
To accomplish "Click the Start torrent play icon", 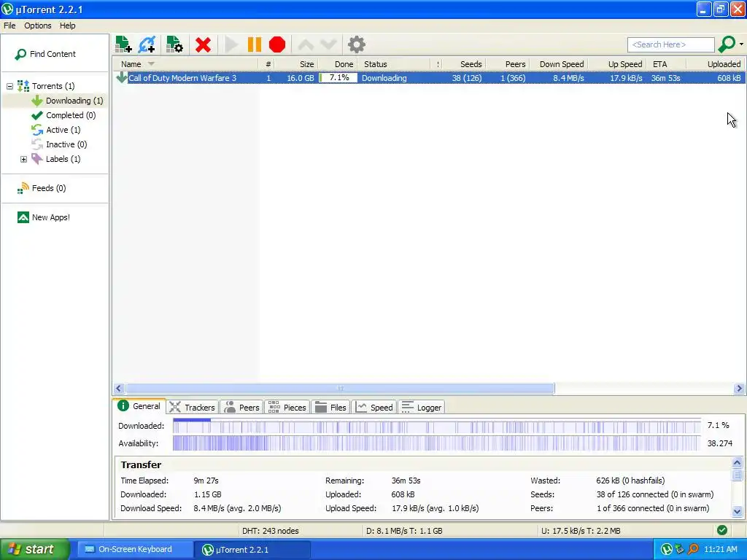I will (231, 44).
